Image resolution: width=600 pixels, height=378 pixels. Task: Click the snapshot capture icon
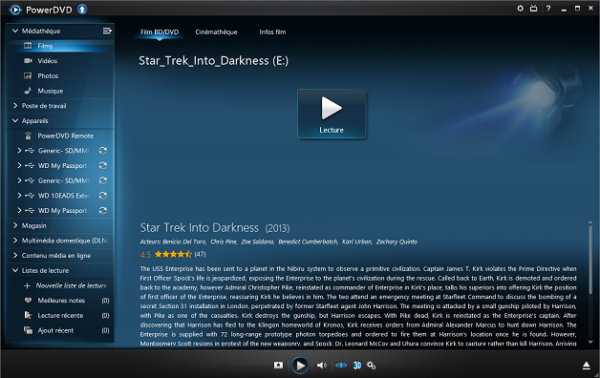279,365
